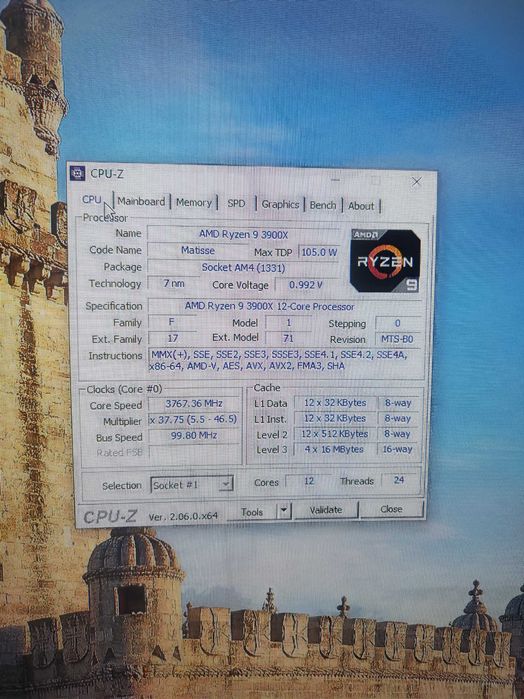The image size is (524, 699).
Task: Click the CPU-Z app icon in title bar
Action: (77, 173)
